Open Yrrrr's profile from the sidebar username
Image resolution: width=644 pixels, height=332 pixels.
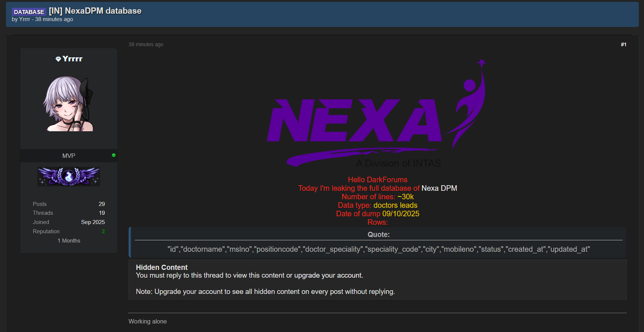pos(72,59)
